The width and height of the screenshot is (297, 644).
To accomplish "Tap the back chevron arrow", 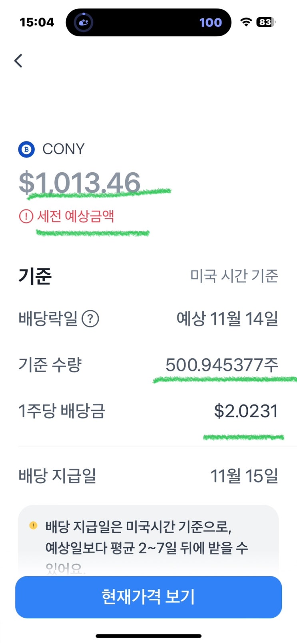I will 18,61.
